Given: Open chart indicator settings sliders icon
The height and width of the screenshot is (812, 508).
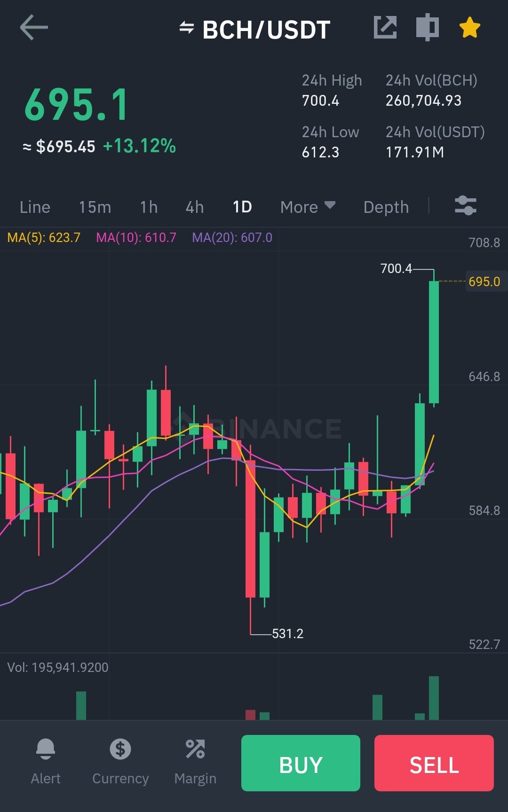Looking at the screenshot, I should 466,205.
